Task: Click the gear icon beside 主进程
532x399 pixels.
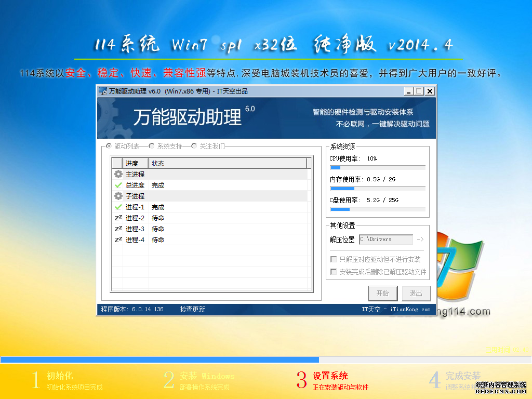Action: coord(118,175)
